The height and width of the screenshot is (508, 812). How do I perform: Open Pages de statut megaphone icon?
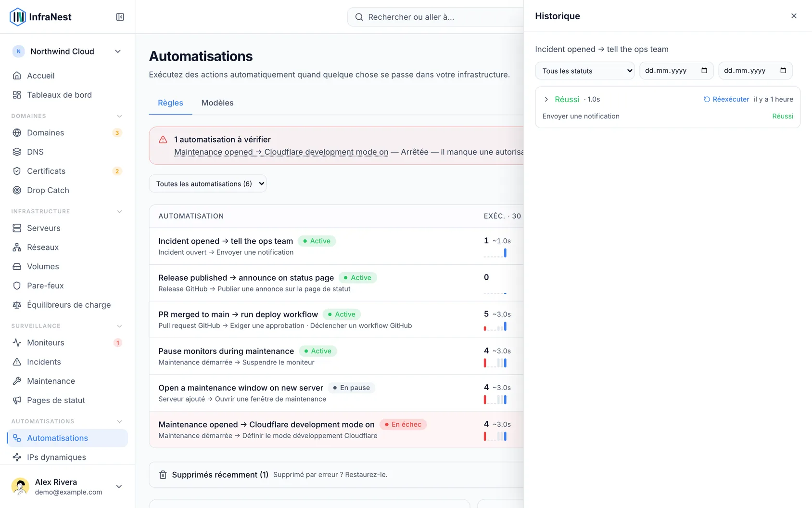coord(17,400)
